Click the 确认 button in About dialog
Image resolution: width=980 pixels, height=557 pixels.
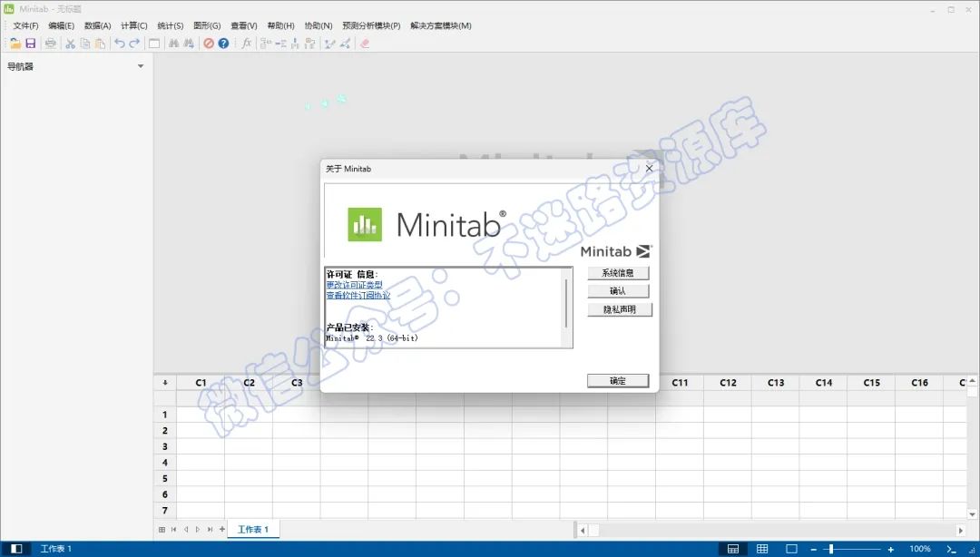click(618, 291)
